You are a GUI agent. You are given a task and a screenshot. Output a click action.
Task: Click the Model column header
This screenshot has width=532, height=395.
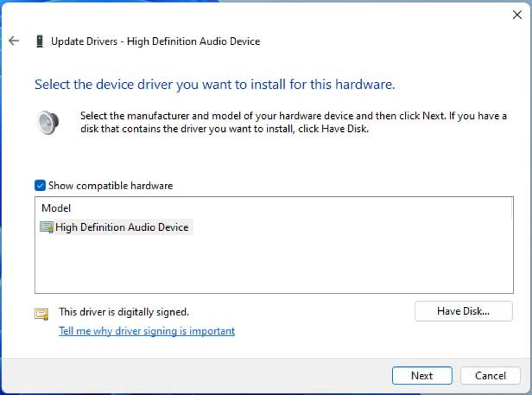56,208
